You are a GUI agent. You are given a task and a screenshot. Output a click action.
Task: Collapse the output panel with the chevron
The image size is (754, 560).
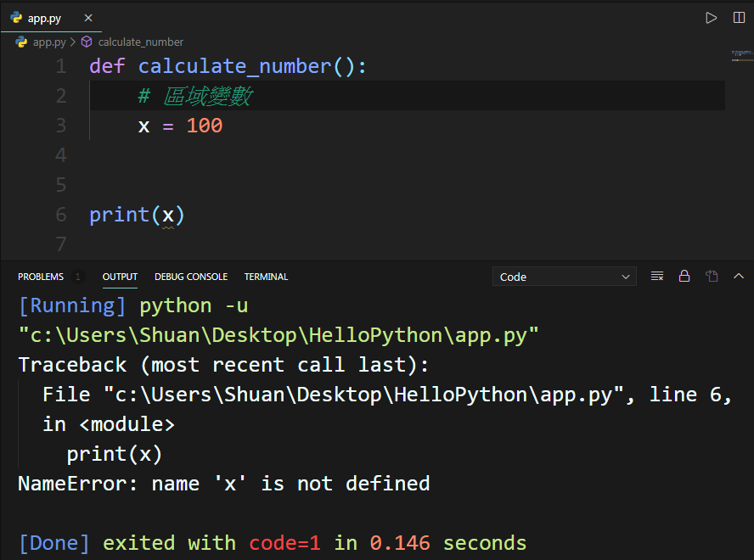tap(738, 276)
